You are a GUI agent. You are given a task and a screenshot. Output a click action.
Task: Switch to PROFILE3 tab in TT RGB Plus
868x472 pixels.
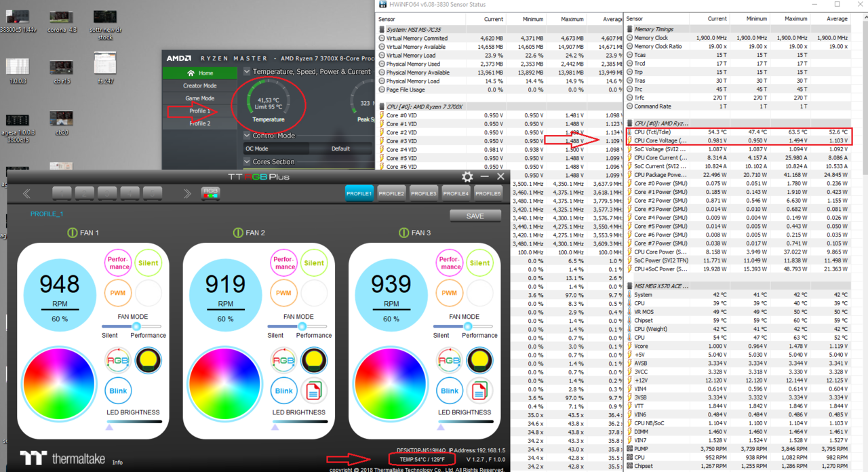coord(423,193)
